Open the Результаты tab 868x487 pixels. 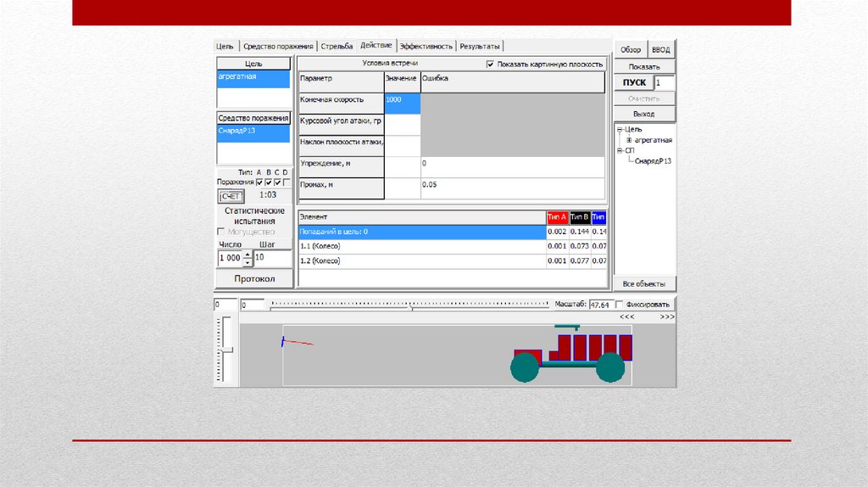tap(480, 47)
